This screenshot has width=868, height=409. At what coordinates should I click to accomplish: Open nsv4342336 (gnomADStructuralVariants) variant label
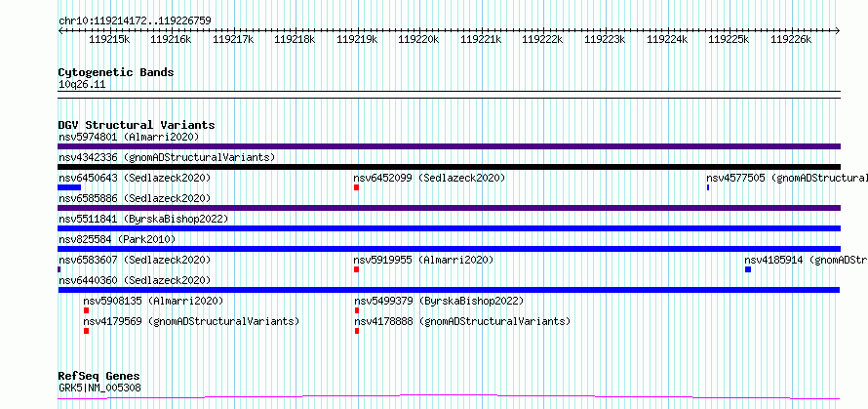pos(167,157)
